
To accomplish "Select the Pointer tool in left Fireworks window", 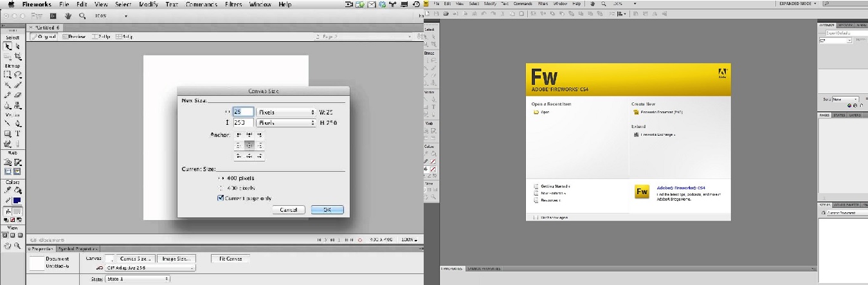I will tap(8, 46).
